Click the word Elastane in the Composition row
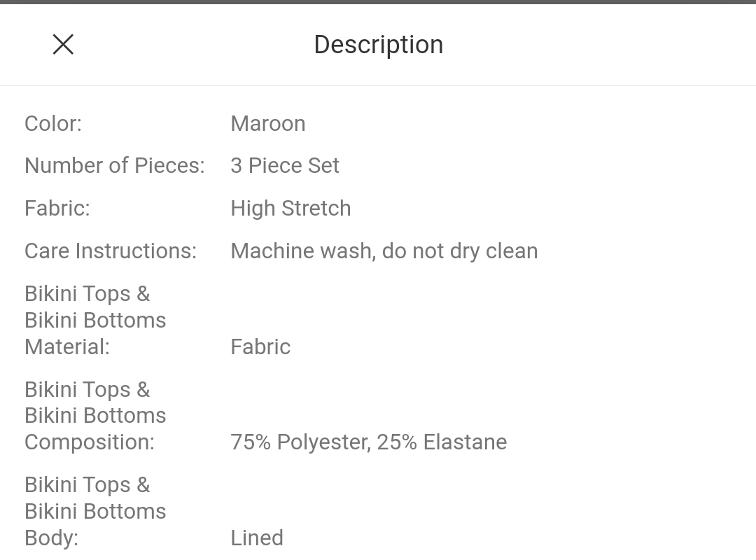 (465, 442)
